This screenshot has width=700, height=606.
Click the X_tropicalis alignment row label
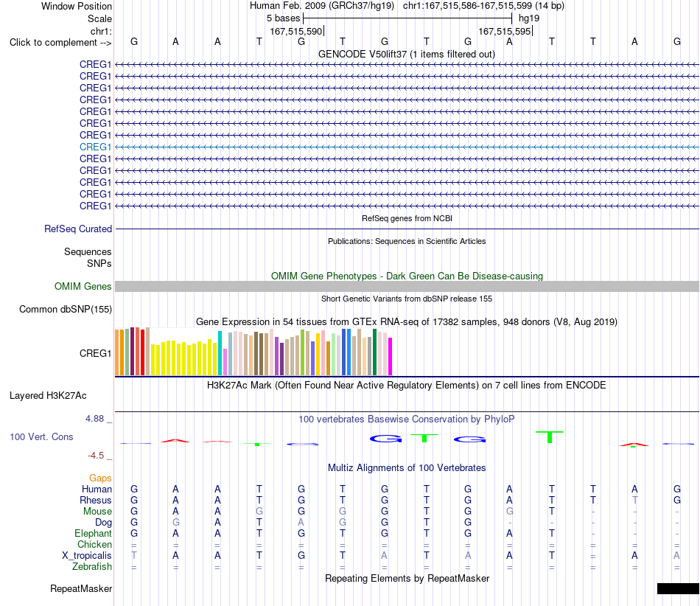coord(87,556)
